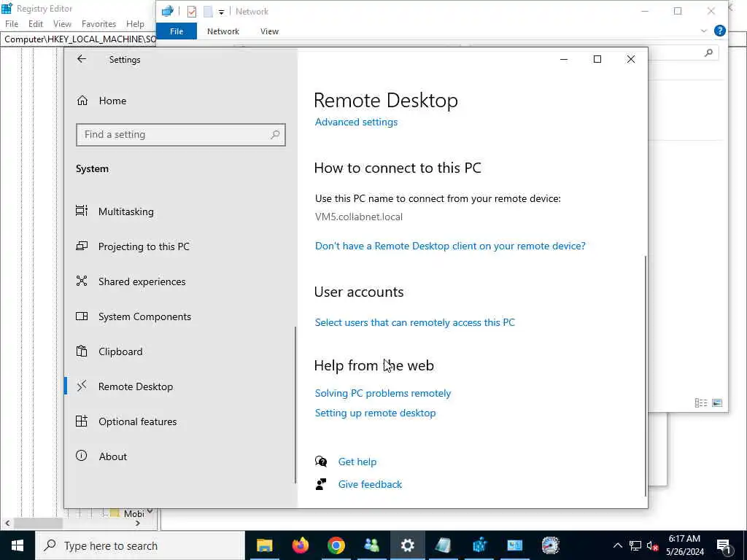Show hidden tray icons chevron
Image resolution: width=747 pixels, height=560 pixels.
pos(617,545)
